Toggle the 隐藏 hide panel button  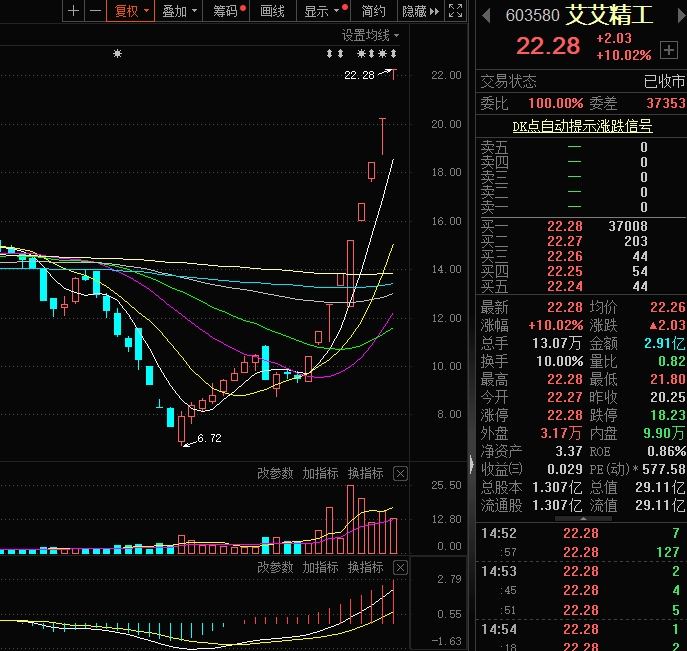pos(413,11)
